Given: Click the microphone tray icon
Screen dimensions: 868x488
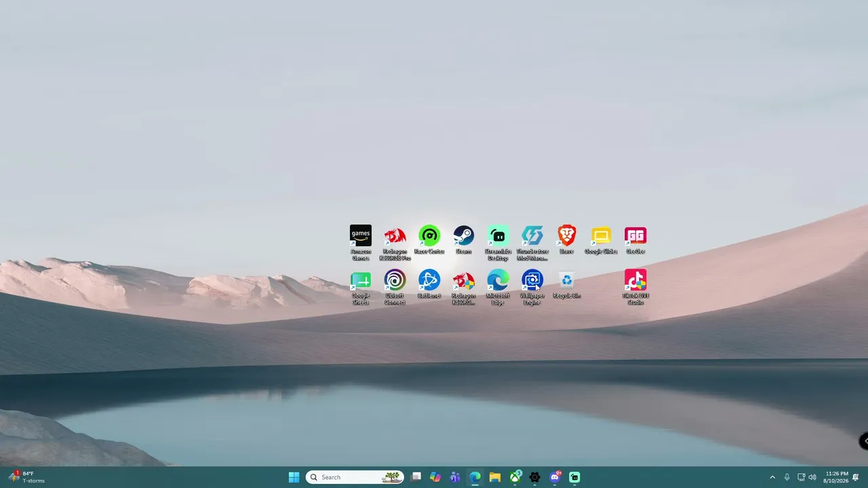Looking at the screenshot, I should (787, 477).
